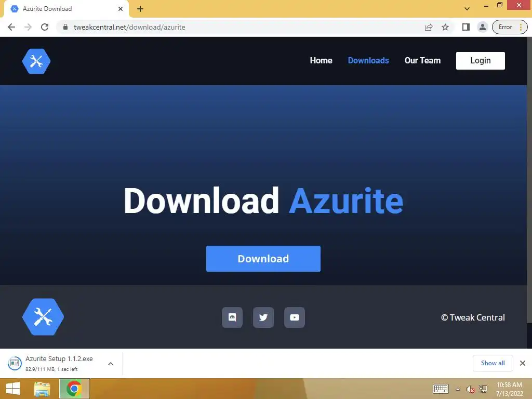This screenshot has width=532, height=399.
Task: Close the Azurite Download tab
Action: click(121, 9)
